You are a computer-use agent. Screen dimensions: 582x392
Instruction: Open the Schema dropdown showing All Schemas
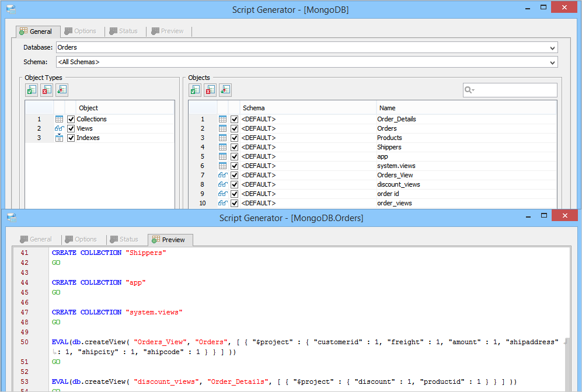[552, 62]
